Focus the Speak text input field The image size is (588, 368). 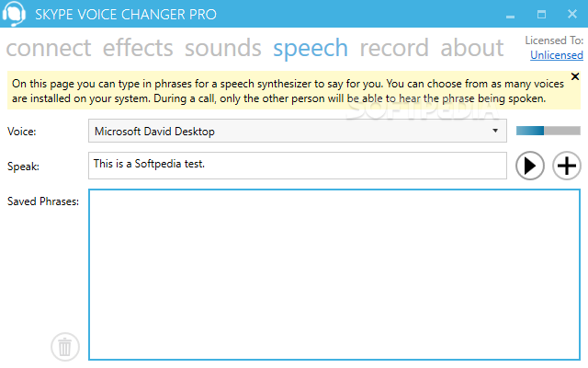point(298,166)
